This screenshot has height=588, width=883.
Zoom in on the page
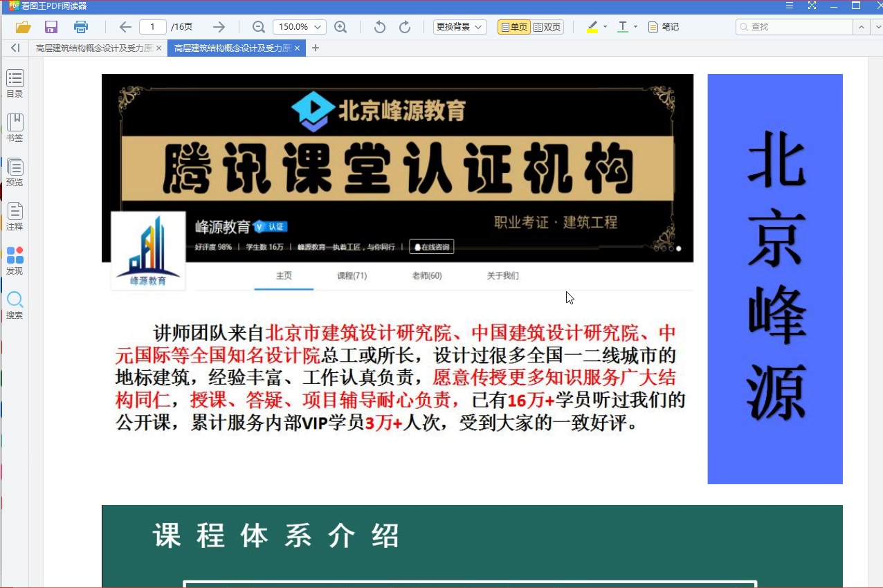tap(340, 26)
